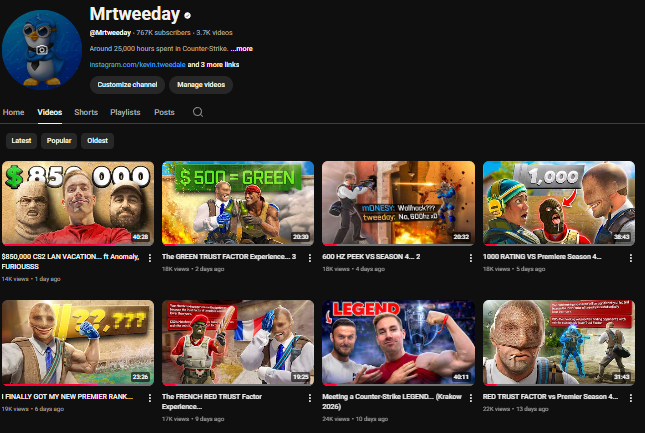This screenshot has height=433, width=645.
Task: Open options menu for 1000 RATING VS Premiere video
Action: point(631,258)
